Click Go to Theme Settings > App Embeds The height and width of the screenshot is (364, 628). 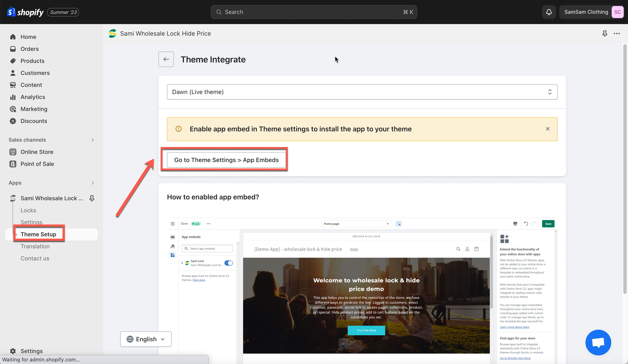(x=226, y=160)
